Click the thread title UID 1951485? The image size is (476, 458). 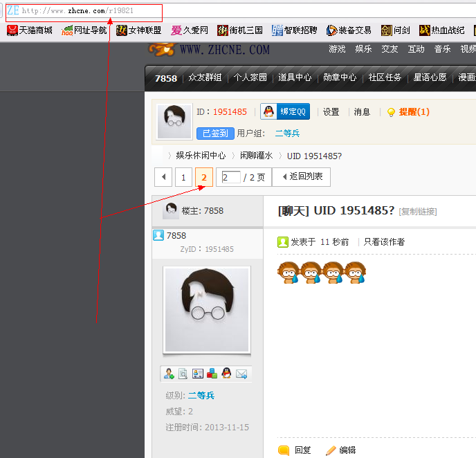[x=354, y=210]
